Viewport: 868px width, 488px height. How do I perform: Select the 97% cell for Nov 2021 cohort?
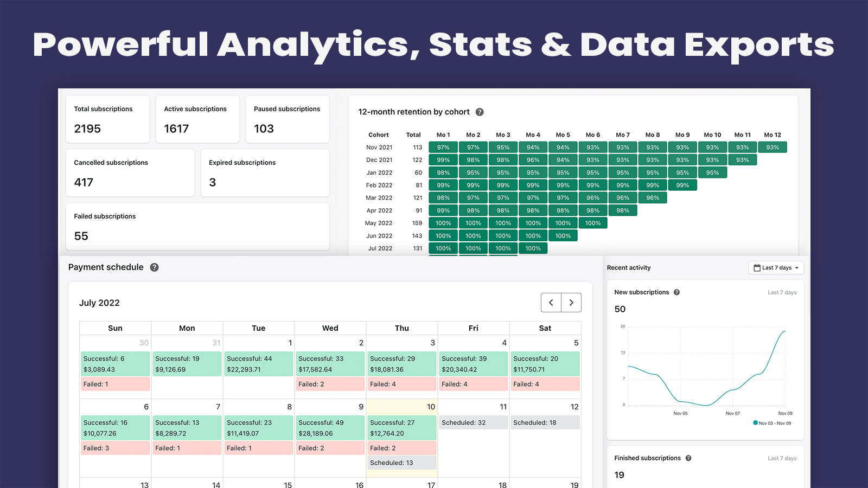(443, 147)
